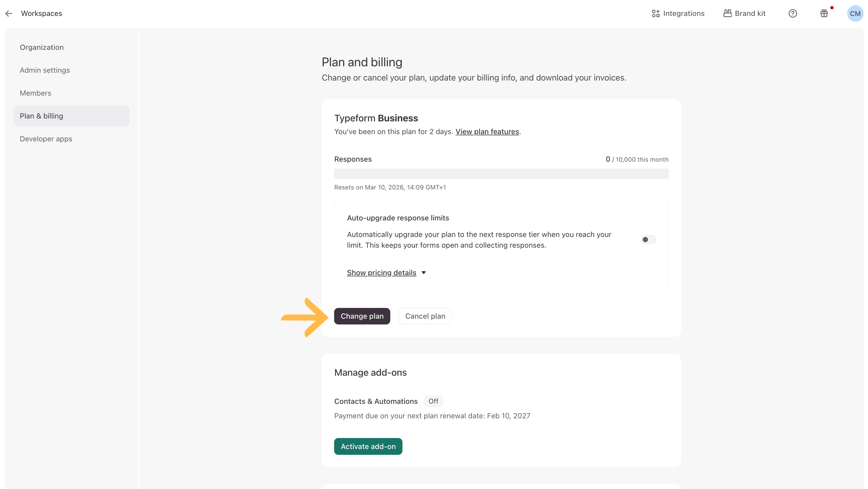Click the back arrow icon beside Workspaces
868x489 pixels.
(x=9, y=14)
